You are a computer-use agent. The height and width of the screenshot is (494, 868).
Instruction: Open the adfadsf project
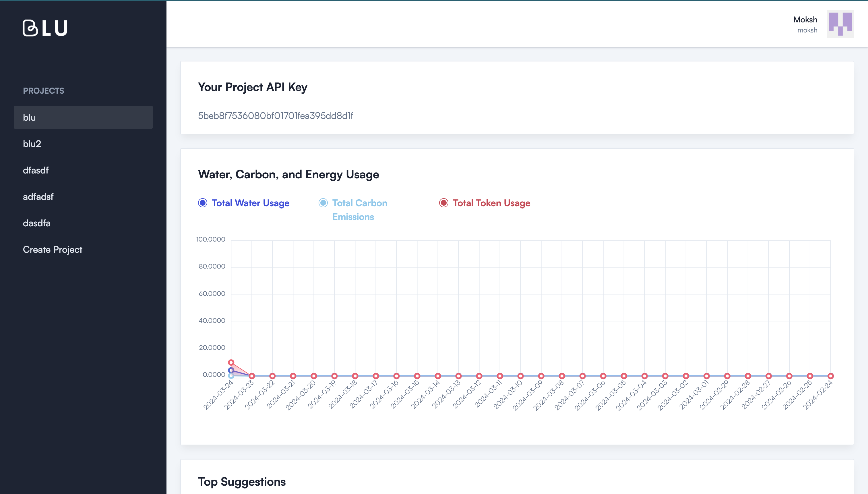click(38, 197)
